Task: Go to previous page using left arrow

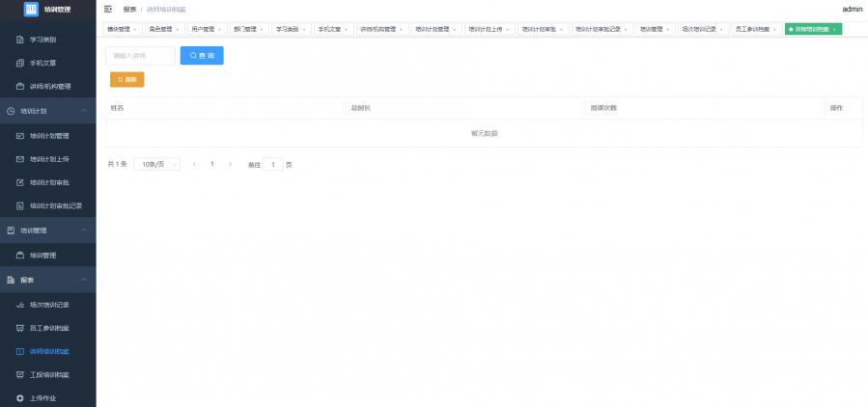Action: (194, 164)
